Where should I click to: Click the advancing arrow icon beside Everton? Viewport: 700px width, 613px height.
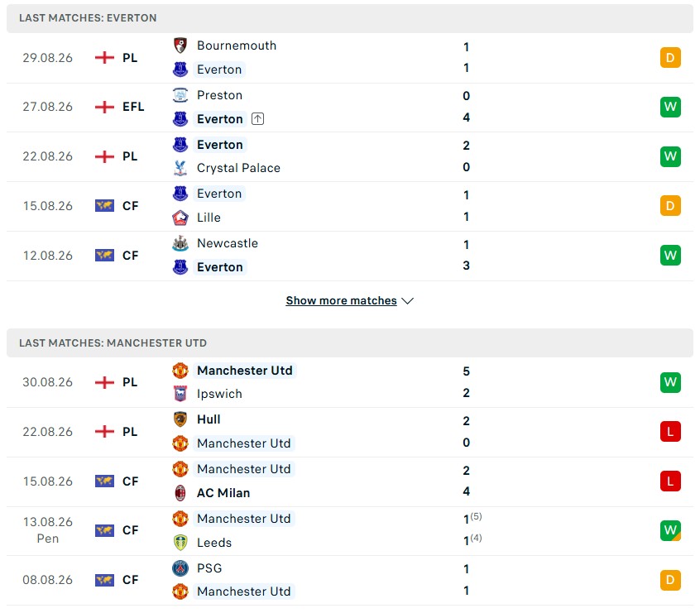(257, 119)
